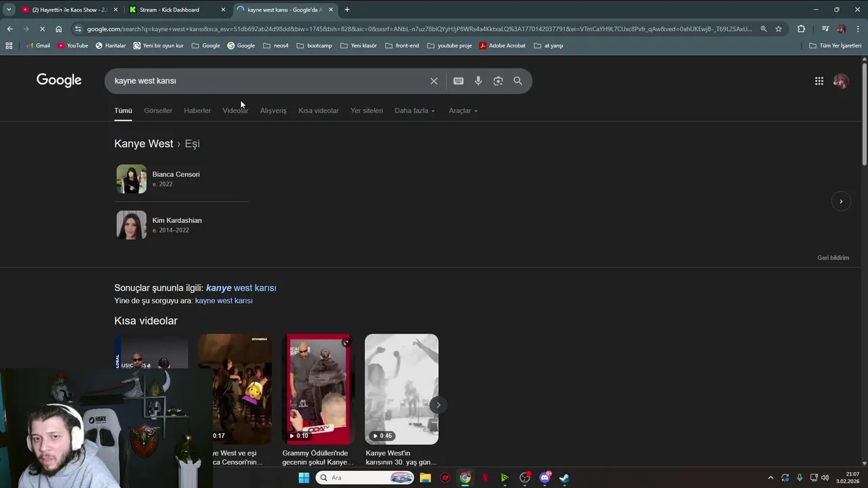
Task: Switch to the Yer siteleri tab
Action: (x=367, y=110)
